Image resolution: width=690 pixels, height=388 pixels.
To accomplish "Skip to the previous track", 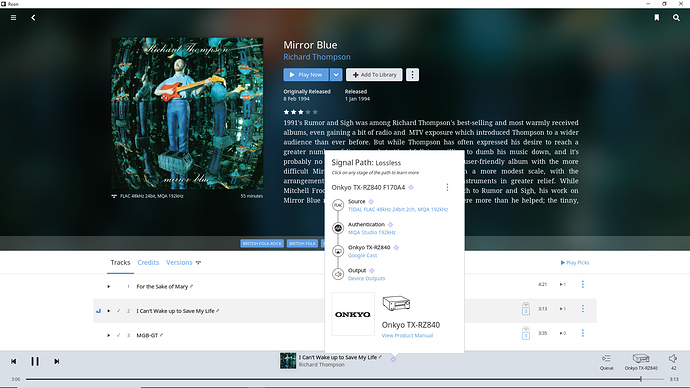I will pos(14,361).
